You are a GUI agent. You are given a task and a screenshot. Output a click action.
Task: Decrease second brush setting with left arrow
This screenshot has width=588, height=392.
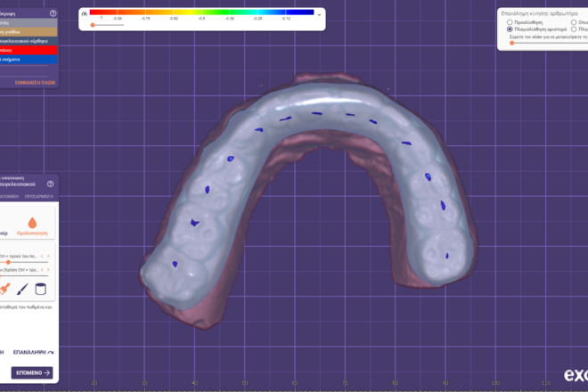[x=42, y=270]
